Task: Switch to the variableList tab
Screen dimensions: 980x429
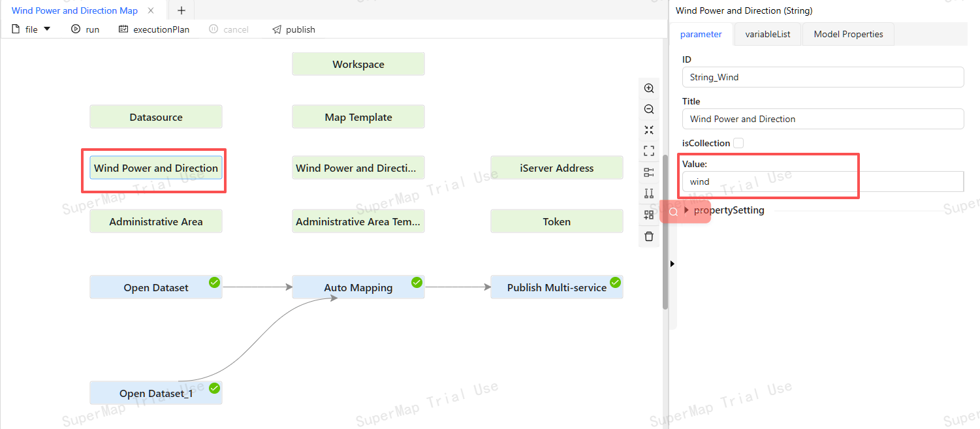Action: tap(767, 34)
